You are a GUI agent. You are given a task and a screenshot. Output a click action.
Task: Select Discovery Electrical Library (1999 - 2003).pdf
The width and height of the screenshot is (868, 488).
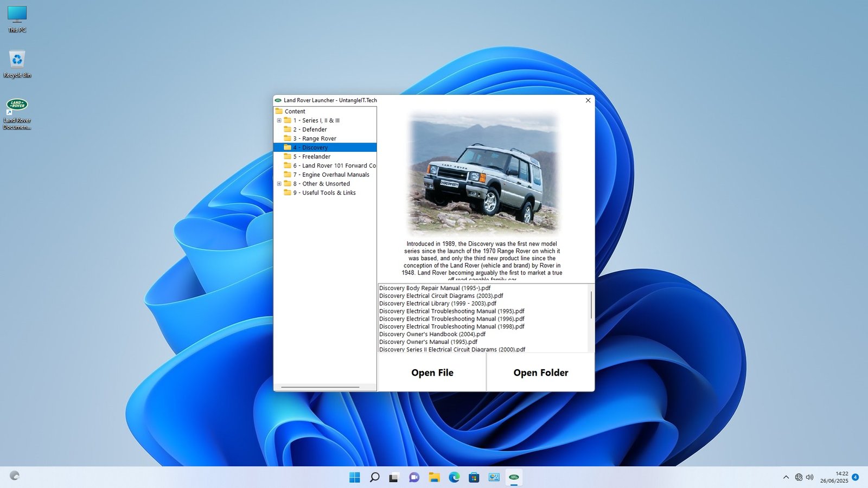pyautogui.click(x=438, y=304)
